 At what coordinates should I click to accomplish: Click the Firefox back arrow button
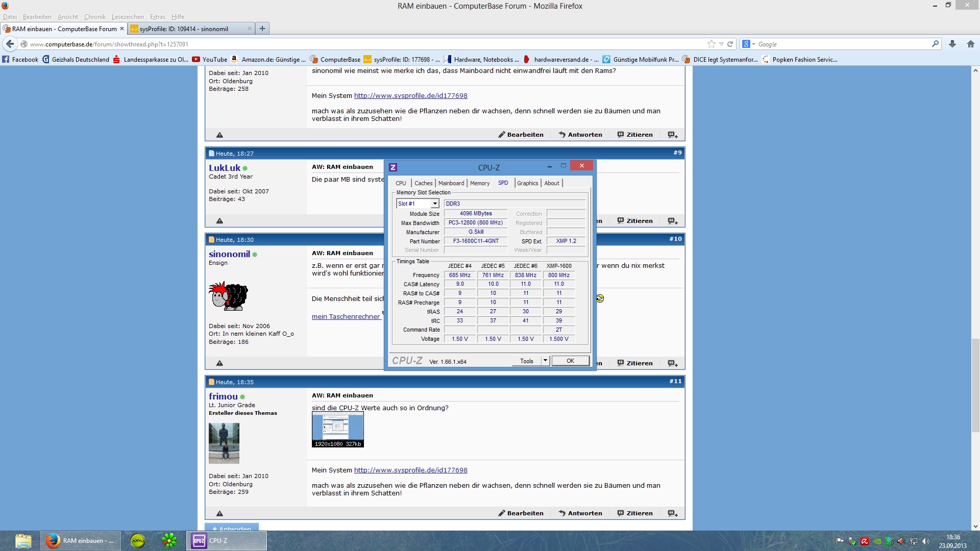click(x=10, y=44)
